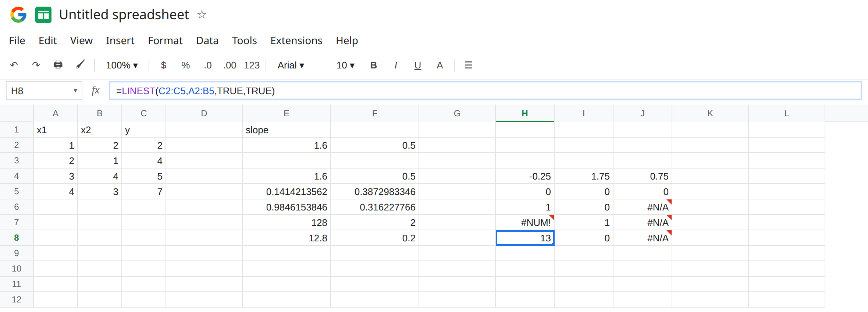Open the Format menu
The width and height of the screenshot is (868, 312).
tap(165, 40)
